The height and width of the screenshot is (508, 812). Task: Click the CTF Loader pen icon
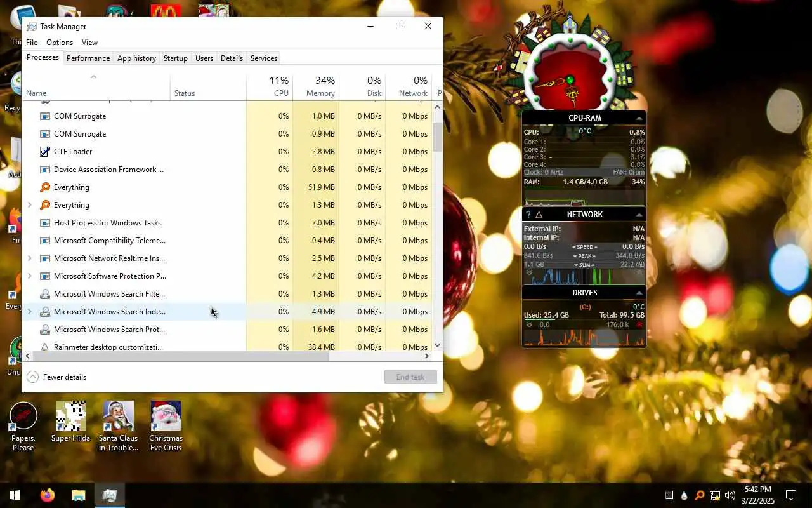(45, 152)
